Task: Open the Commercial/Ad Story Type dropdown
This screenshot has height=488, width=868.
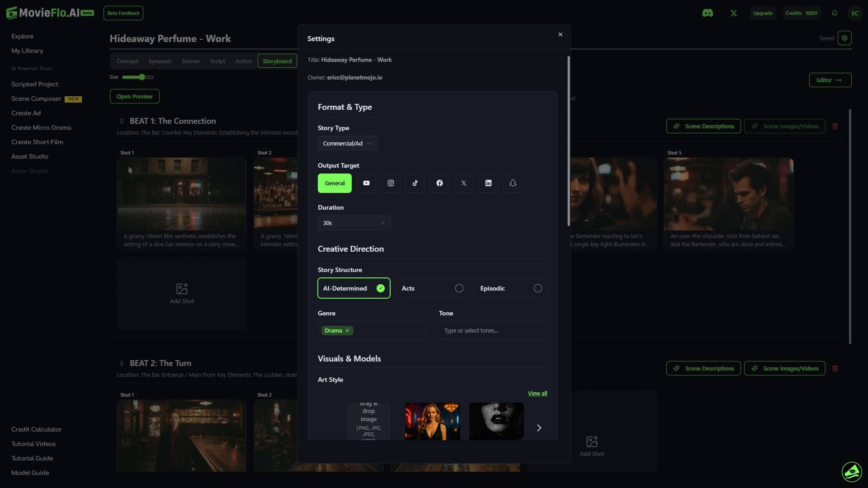Action: click(348, 143)
